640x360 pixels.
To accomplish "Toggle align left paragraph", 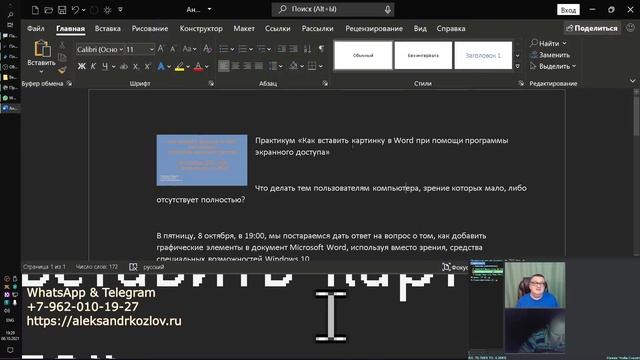I will tap(223, 66).
